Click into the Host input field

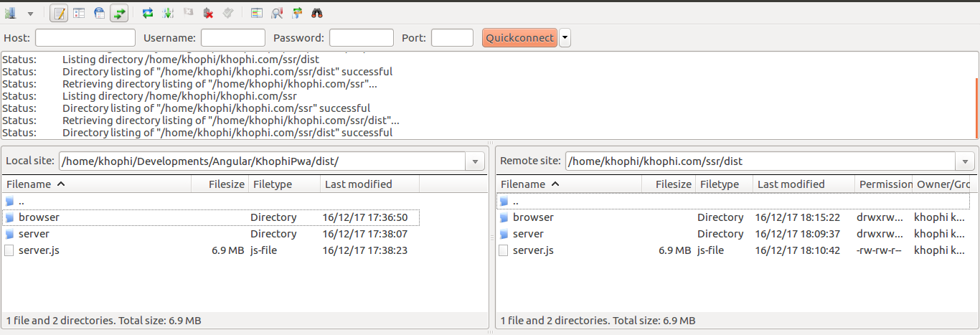click(85, 38)
